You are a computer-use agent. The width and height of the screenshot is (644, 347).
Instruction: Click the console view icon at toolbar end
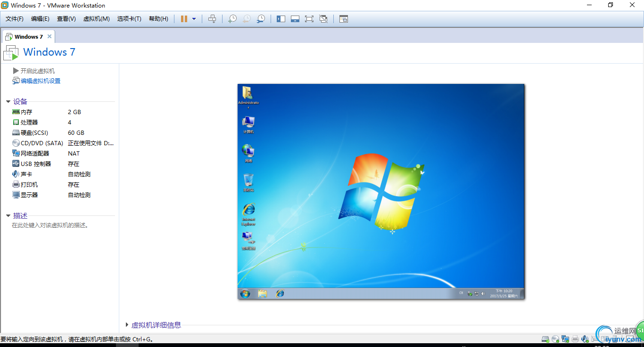[344, 19]
